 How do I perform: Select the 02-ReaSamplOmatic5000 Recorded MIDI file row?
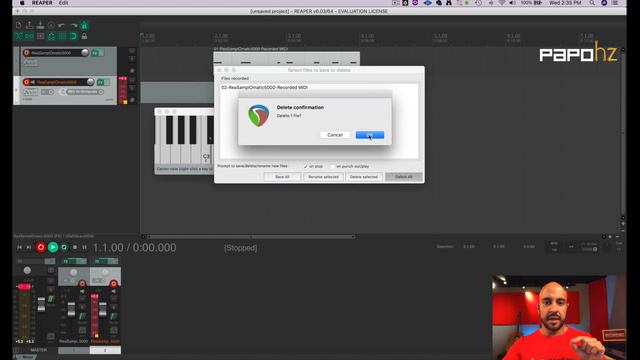pos(319,87)
